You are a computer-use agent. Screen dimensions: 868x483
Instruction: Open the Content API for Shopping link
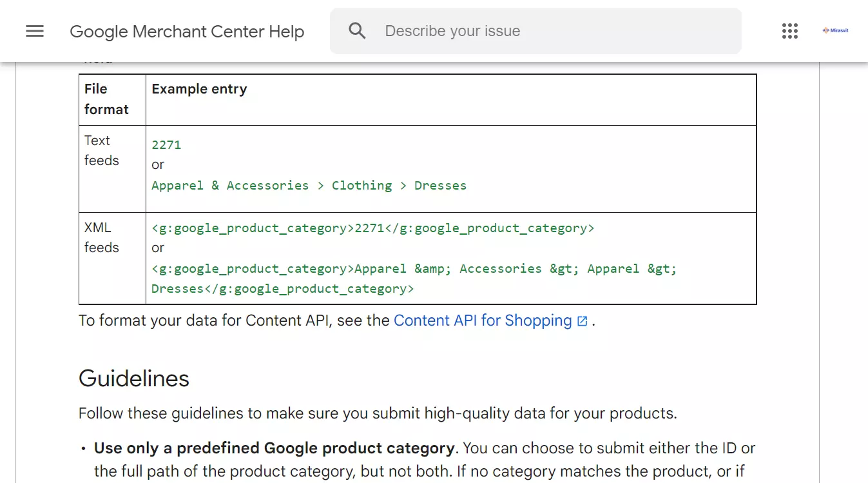483,320
